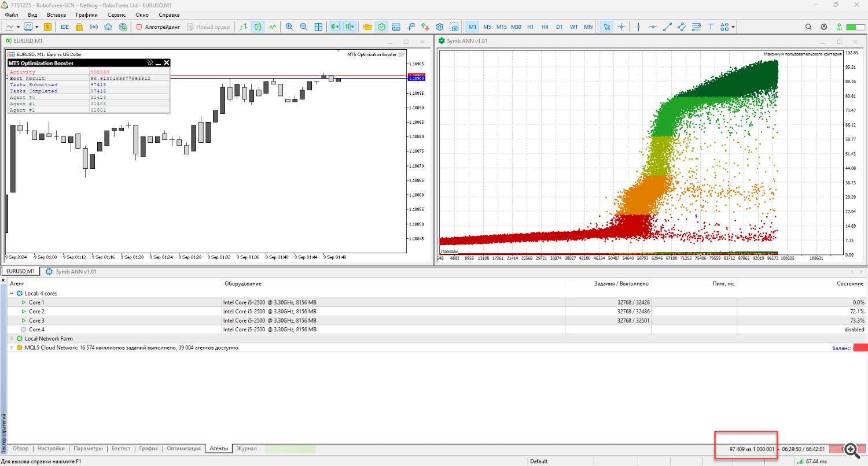Toggle candlestick chart display mode

pyautogui.click(x=258, y=27)
